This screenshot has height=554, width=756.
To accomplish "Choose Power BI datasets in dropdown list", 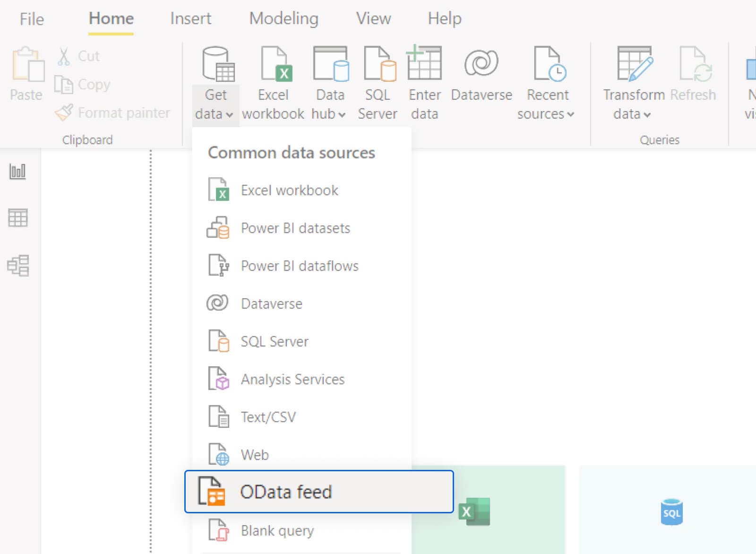I will (x=301, y=228).
